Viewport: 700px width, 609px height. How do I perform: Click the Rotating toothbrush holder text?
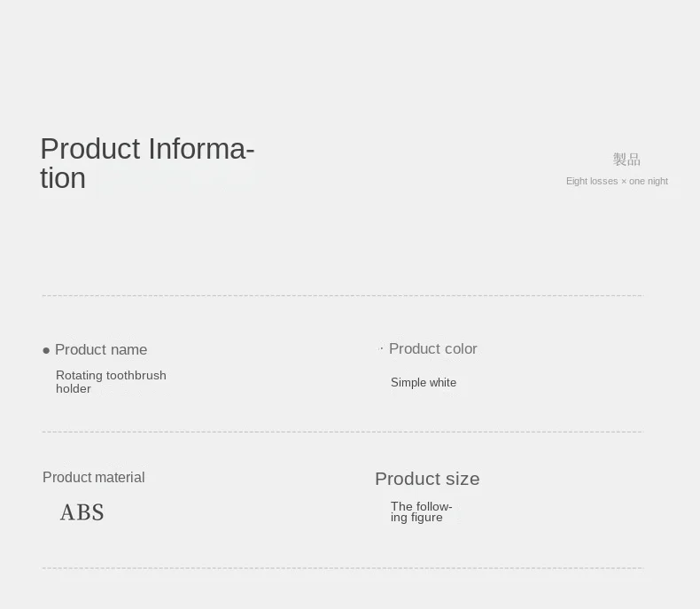coord(111,382)
